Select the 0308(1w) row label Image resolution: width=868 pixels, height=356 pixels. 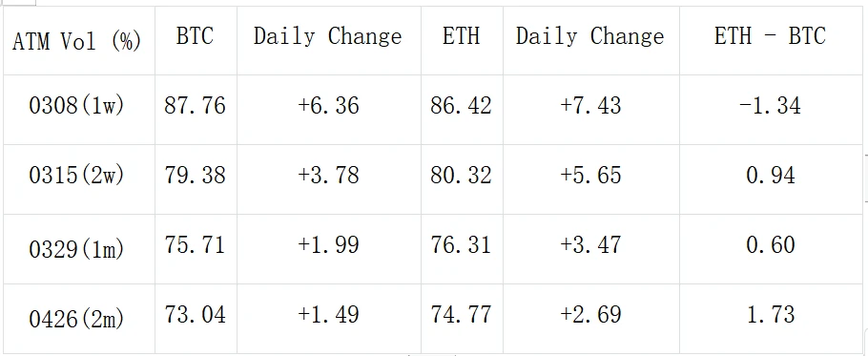pyautogui.click(x=78, y=110)
